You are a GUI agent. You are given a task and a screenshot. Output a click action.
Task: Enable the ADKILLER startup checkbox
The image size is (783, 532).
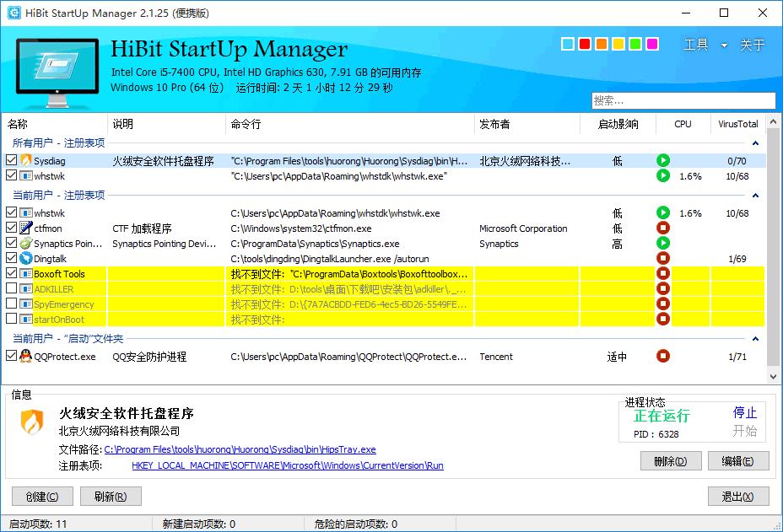coord(12,288)
